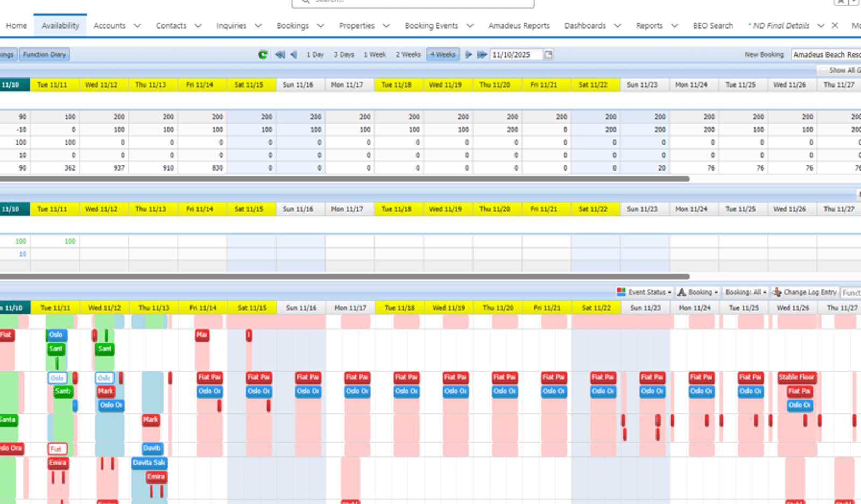This screenshot has width=861, height=504.
Task: Open the Amadeus Reports tab
Action: [x=519, y=25]
